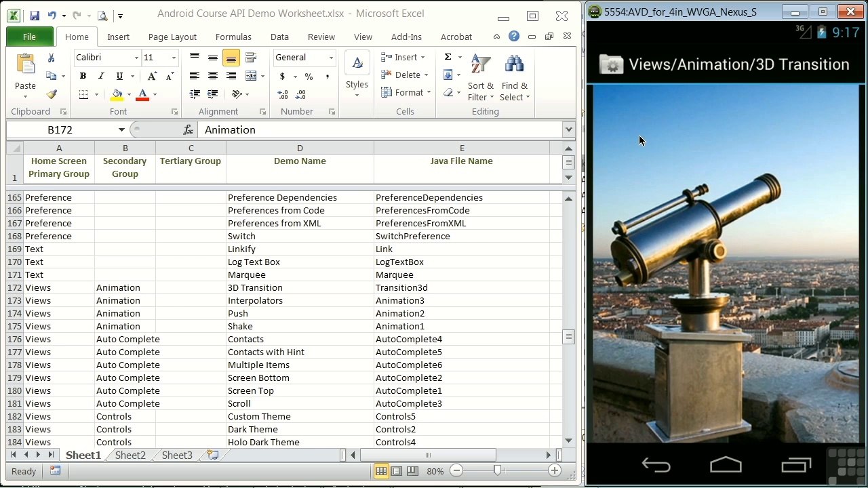Open the Name Box dropdown arrow
The width and height of the screenshot is (868, 488).
click(x=121, y=129)
